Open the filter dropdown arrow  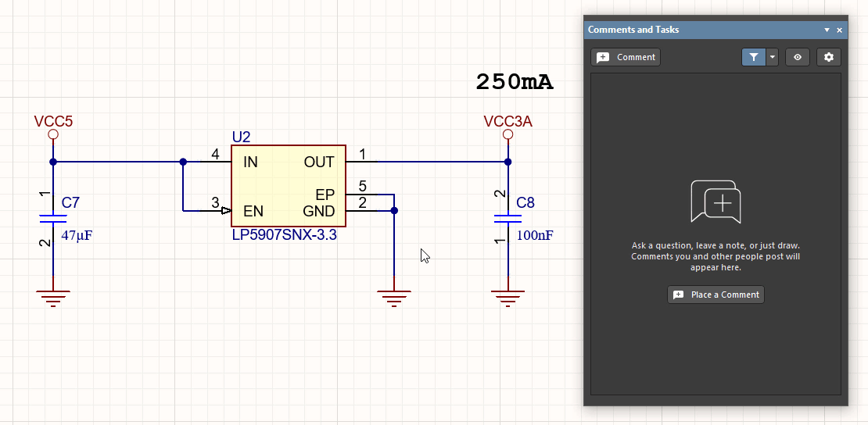tap(773, 57)
